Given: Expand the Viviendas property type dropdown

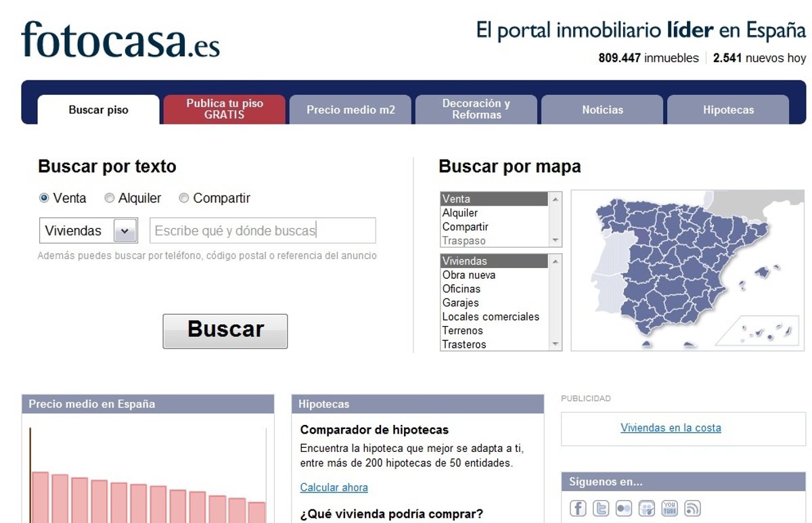Looking at the screenshot, I should tap(125, 231).
